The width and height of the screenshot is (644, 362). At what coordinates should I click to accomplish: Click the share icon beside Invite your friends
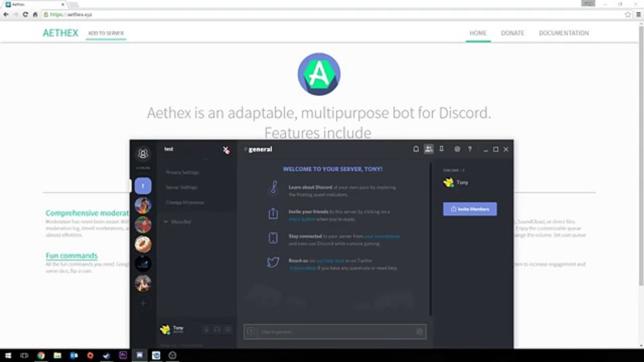(x=273, y=214)
